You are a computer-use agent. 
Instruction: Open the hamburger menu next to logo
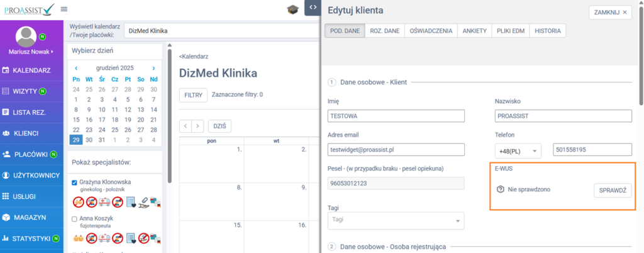pos(64,9)
